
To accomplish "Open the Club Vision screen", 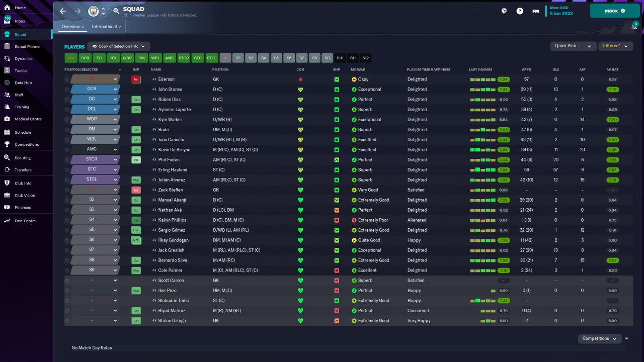I will (25, 195).
